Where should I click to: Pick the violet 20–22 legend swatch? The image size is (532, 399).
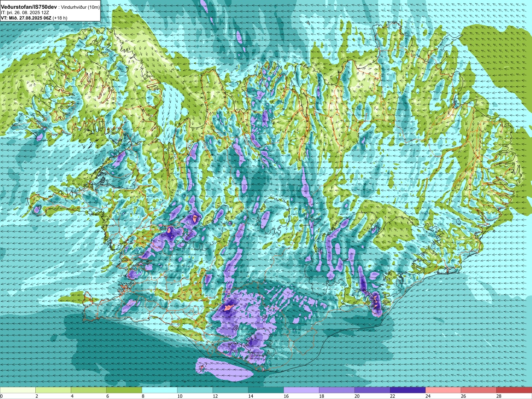[x=372, y=390]
